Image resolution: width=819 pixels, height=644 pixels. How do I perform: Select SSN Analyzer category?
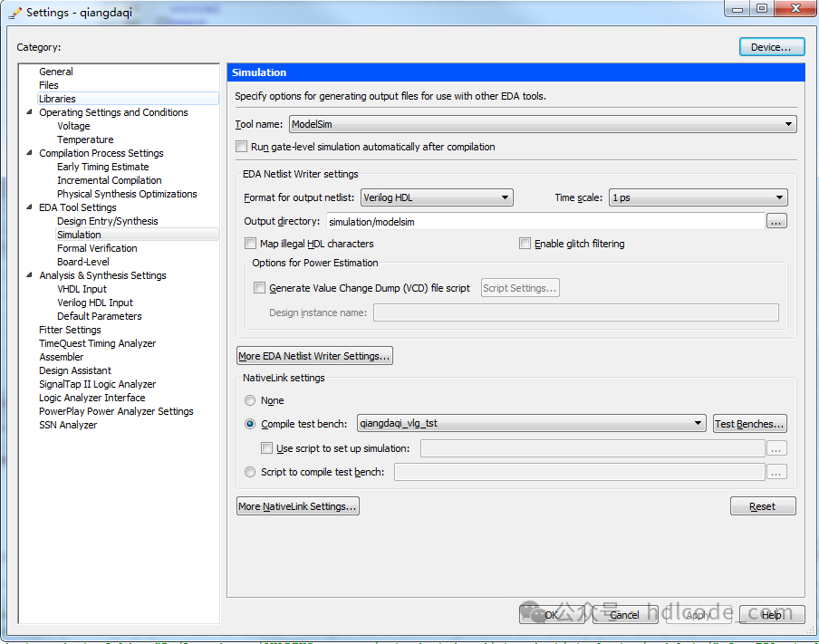68,425
